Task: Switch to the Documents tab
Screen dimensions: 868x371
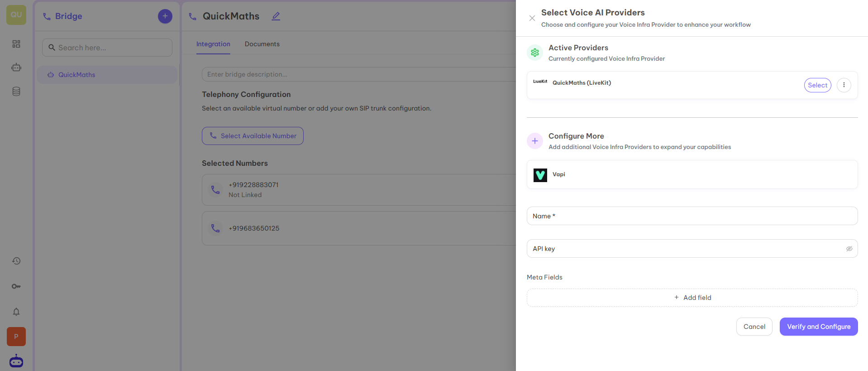Action: coord(262,44)
